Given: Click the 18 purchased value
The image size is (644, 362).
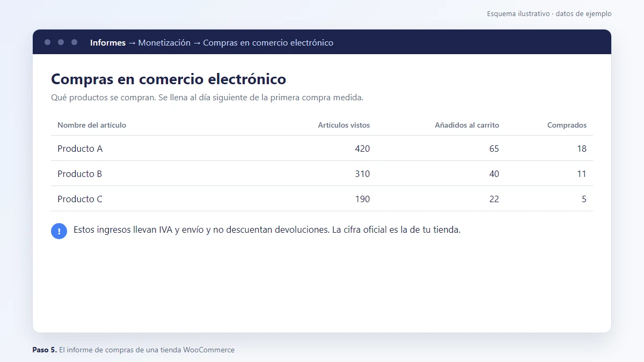Looking at the screenshot, I should click(582, 149).
